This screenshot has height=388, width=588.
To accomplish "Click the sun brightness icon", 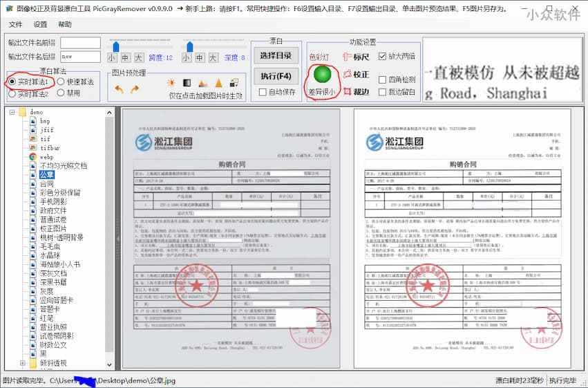I will pyautogui.click(x=171, y=83).
